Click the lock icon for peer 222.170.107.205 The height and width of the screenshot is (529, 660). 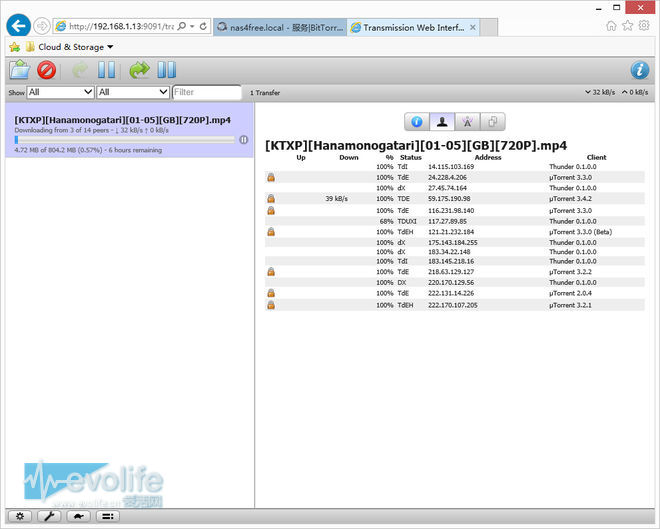(x=271, y=304)
